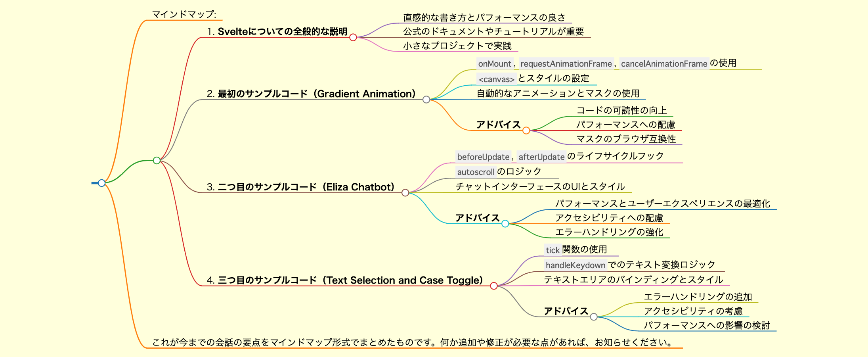Screen dimensions: 868x357
Task: Click the afterUpdate code tag
Action: coord(541,157)
